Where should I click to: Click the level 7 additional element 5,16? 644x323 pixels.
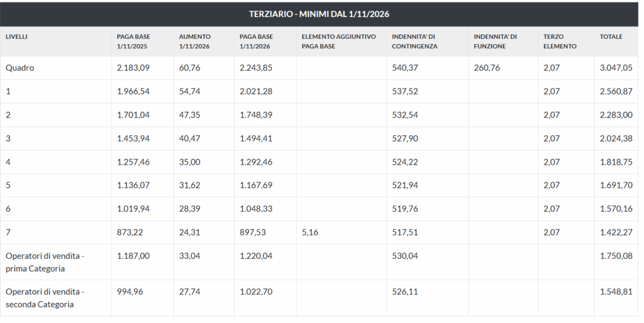[310, 233]
